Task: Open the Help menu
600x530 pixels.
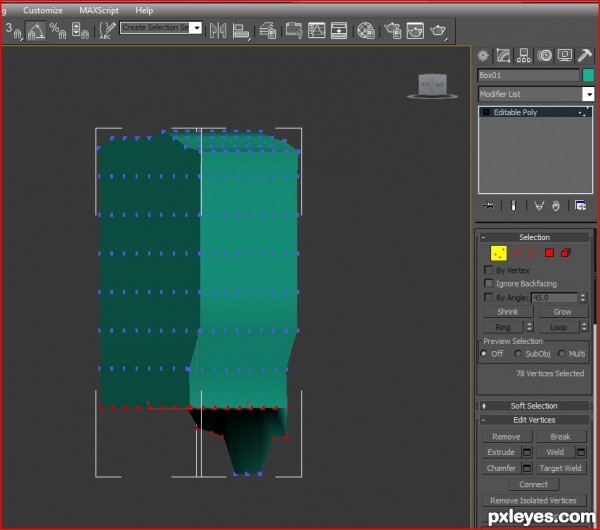Action: pyautogui.click(x=144, y=10)
